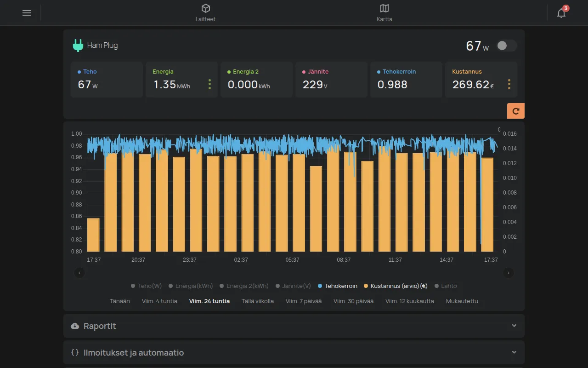Open notifications bell with 3 alerts
Viewport: 588px width, 368px height.
tap(561, 13)
